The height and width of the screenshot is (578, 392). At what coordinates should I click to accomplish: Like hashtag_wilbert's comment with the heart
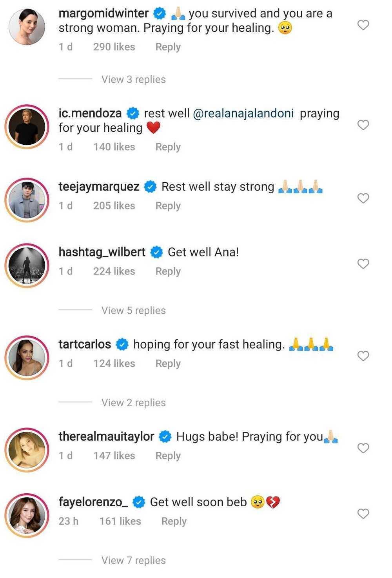click(x=363, y=264)
